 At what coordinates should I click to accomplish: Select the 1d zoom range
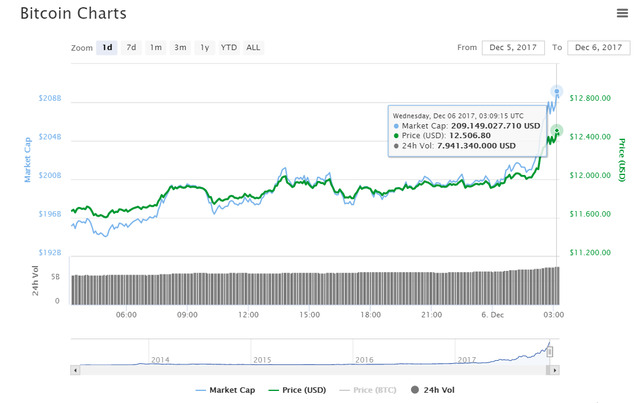pos(106,47)
